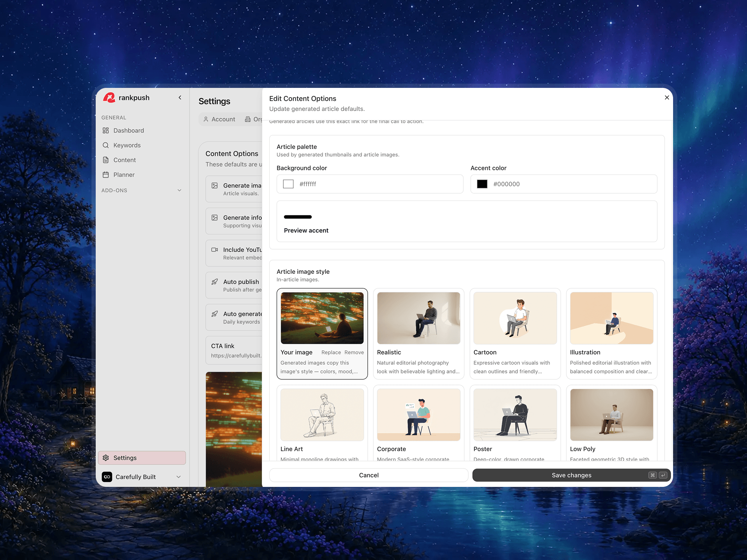Click the Account person icon
747x560 pixels.
tap(206, 119)
